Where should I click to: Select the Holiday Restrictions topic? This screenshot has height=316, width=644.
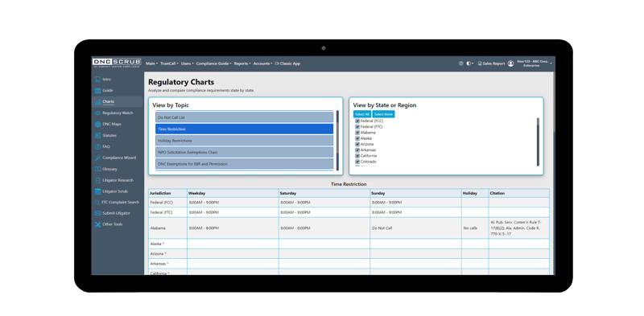click(x=245, y=141)
